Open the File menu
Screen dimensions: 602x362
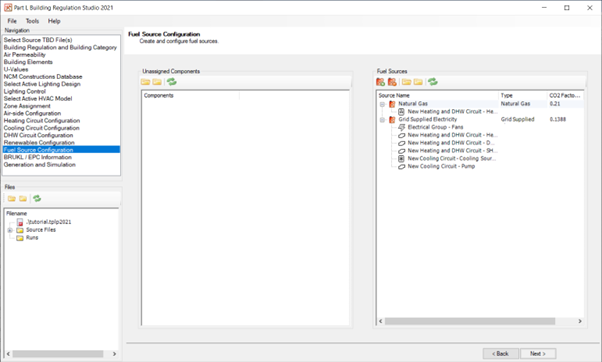pyautogui.click(x=12, y=21)
